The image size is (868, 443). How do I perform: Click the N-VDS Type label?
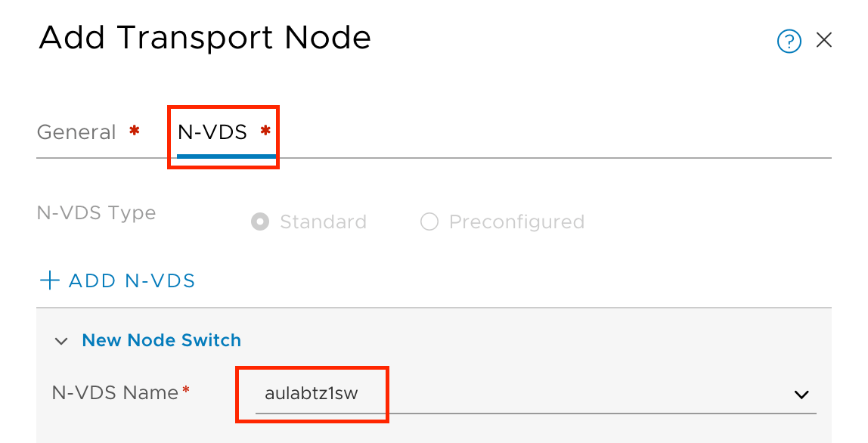pyautogui.click(x=96, y=213)
